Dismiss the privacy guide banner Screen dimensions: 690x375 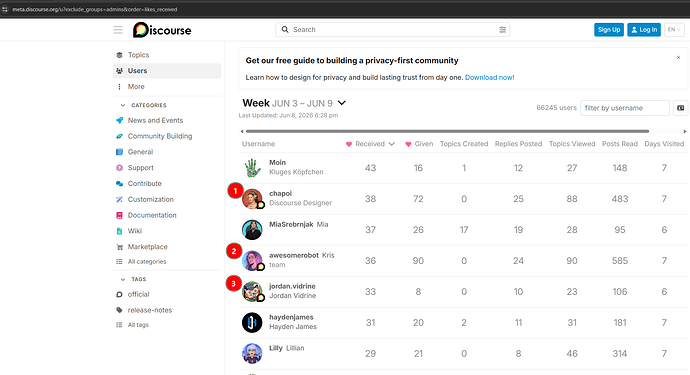pos(678,57)
